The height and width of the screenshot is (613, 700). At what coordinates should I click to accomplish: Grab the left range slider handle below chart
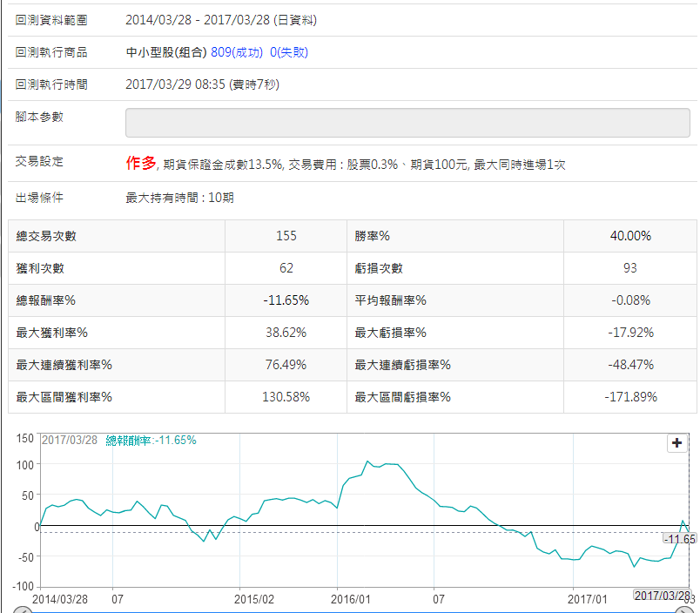pyautogui.click(x=24, y=610)
